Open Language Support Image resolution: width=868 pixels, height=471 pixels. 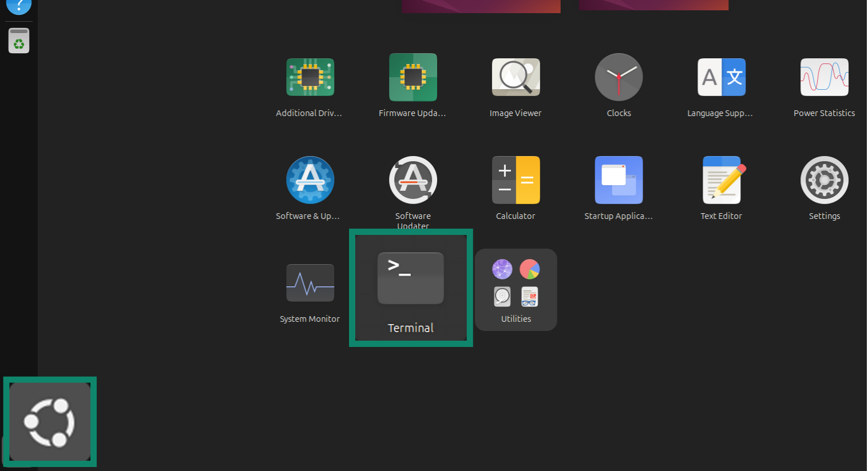(x=722, y=77)
